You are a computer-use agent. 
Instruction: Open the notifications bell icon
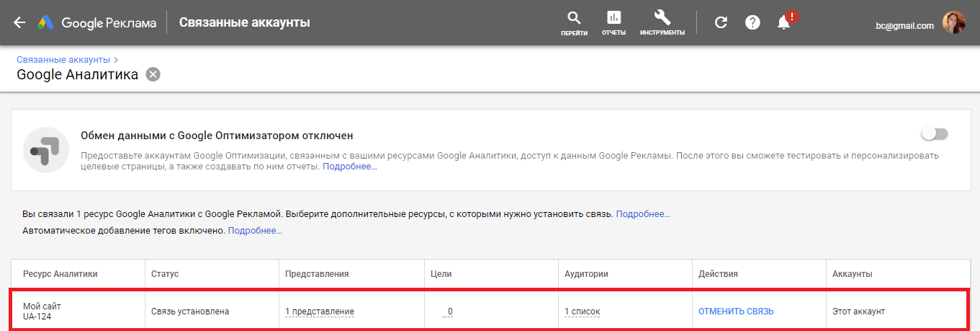[x=785, y=22]
